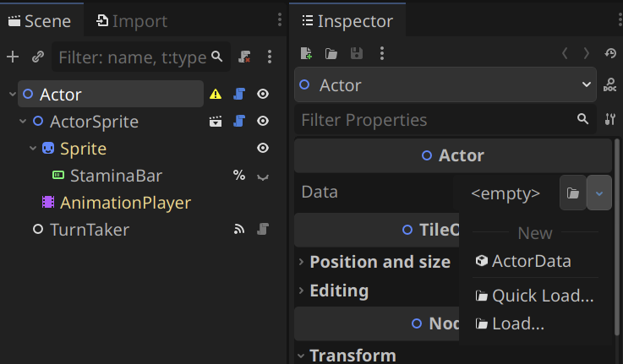Hide the Sprite node with eye icon

[263, 149]
